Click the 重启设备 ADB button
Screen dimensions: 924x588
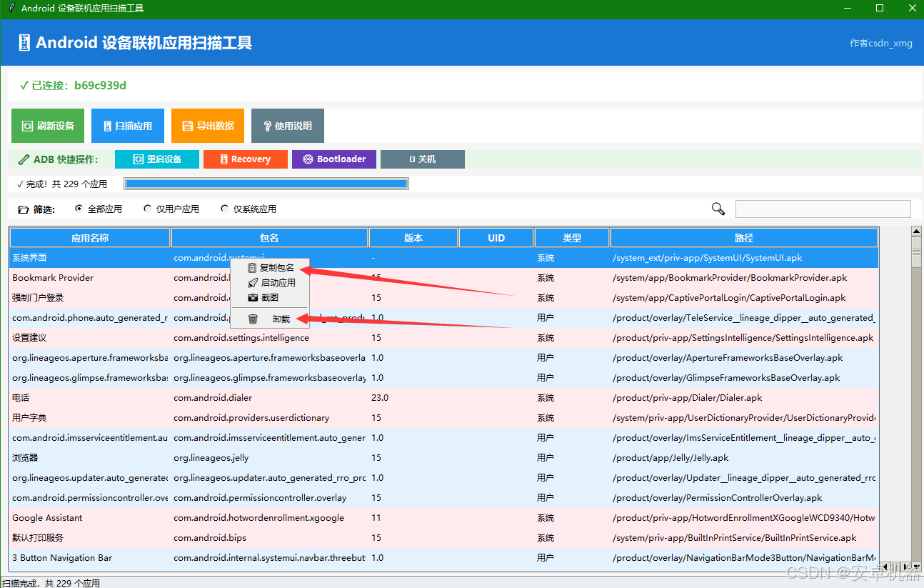[157, 159]
